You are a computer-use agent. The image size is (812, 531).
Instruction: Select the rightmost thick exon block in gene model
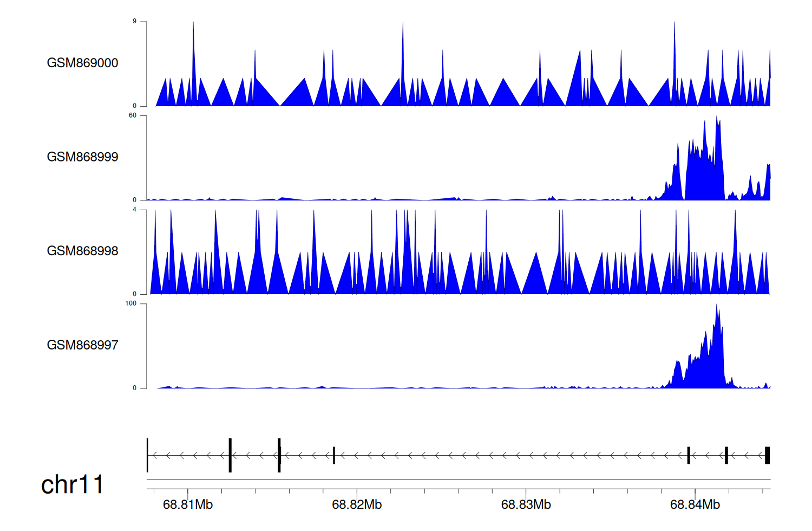pyautogui.click(x=767, y=455)
